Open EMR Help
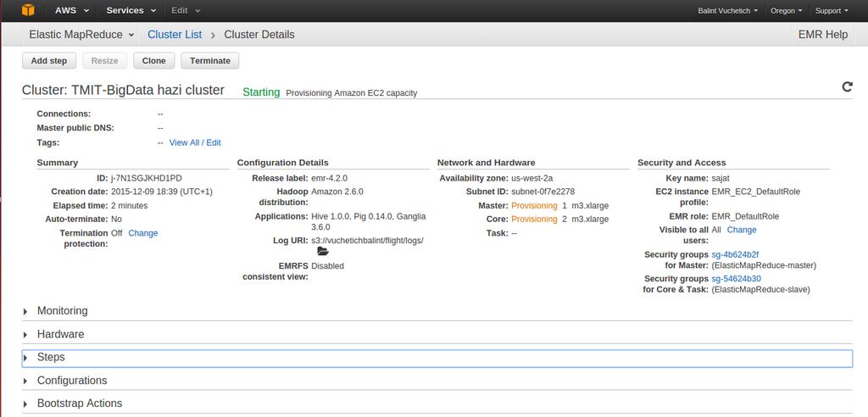Viewport: 868px width, 417px height. pyautogui.click(x=822, y=35)
